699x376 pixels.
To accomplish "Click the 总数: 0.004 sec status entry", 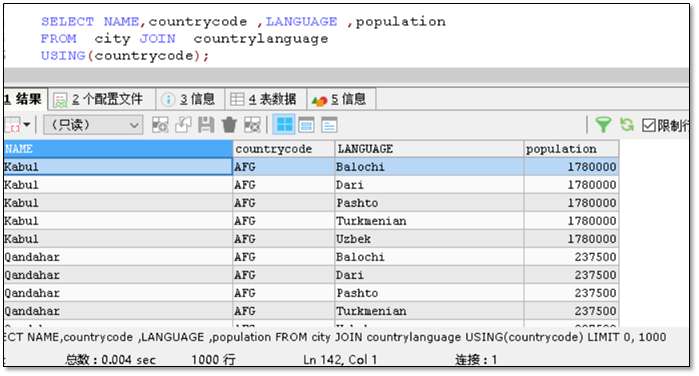I will (x=110, y=359).
